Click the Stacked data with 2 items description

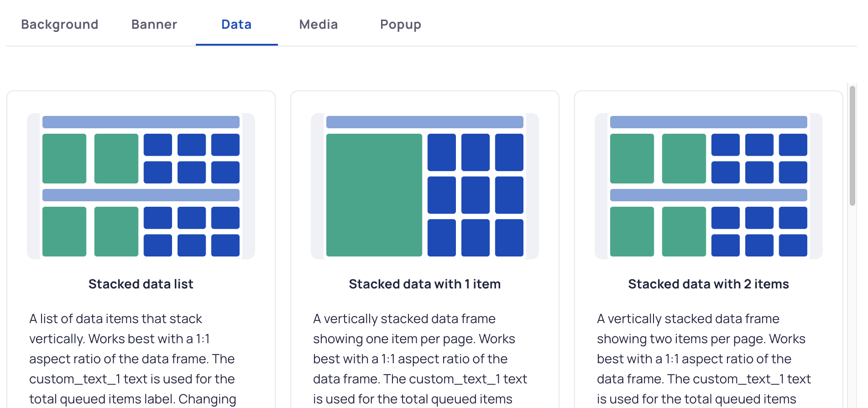(x=704, y=359)
